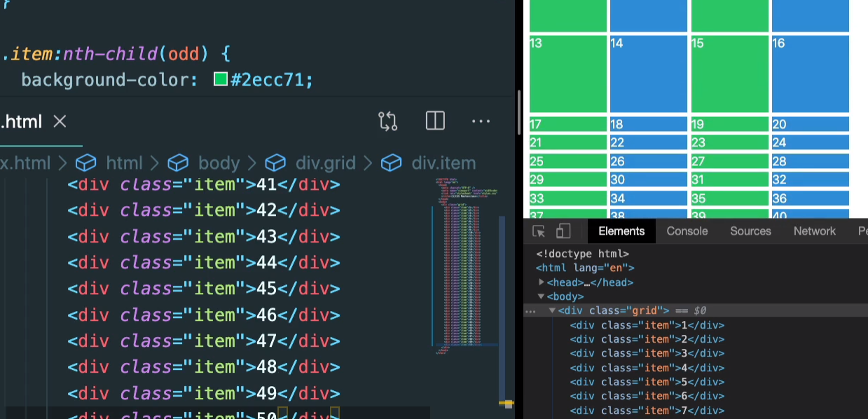Viewport: 868px width, 419px height.
Task: Click the Open Changes compare icon
Action: click(388, 121)
